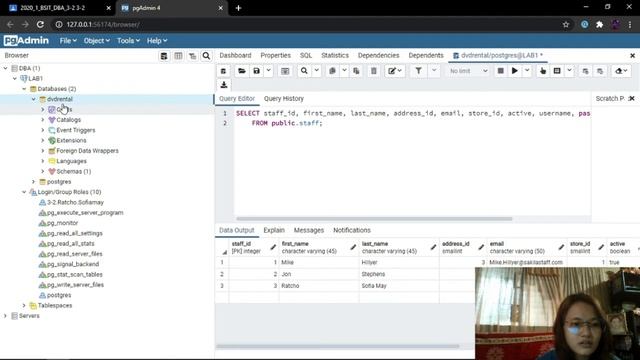Viewport: 640px width, 360px height.
Task: Open the browser extensions puzzle icon
Action: point(600,24)
